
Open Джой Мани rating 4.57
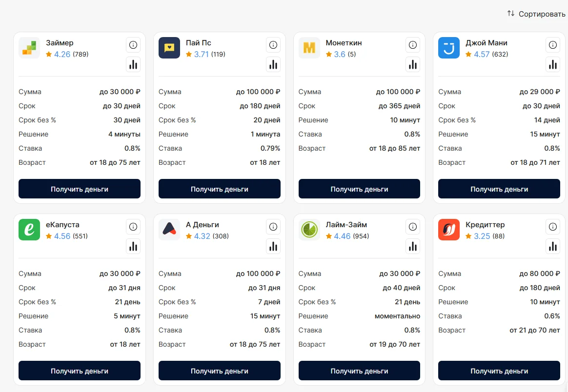coord(482,54)
